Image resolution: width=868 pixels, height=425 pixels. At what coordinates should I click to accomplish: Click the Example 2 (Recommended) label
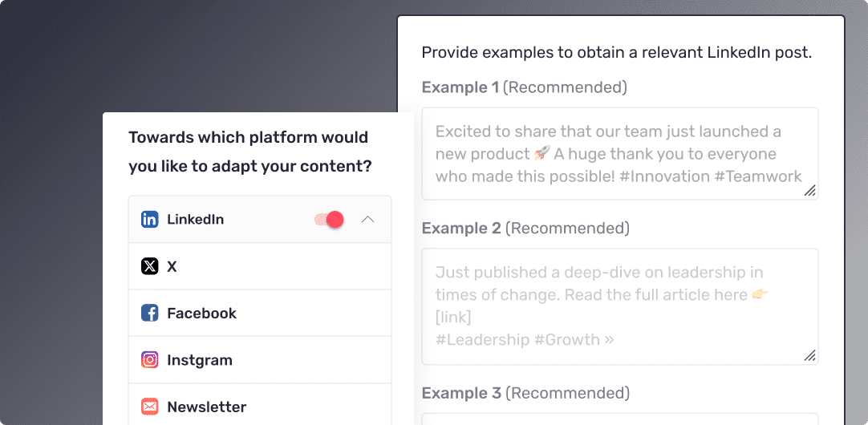click(525, 229)
